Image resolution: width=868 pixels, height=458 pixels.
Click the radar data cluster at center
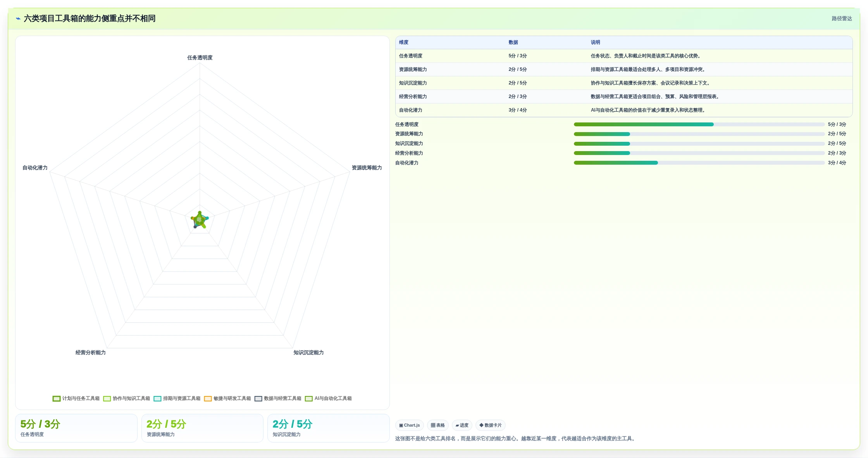(x=200, y=220)
